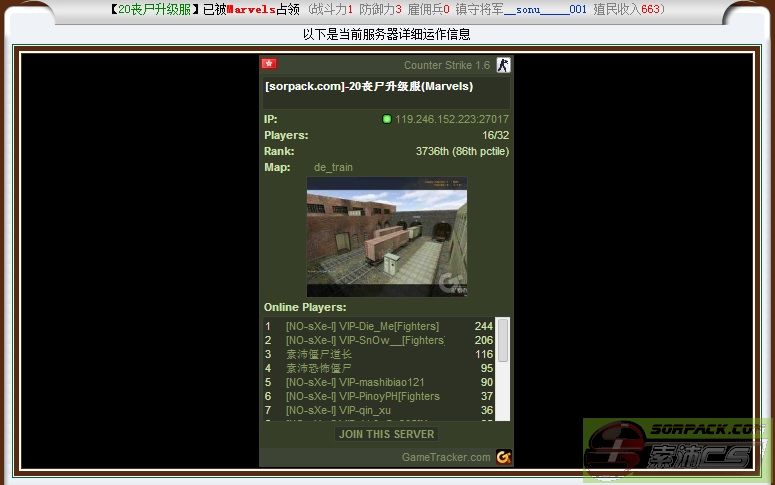This screenshot has width=775, height=485.
Task: Click the green online status dot
Action: 387,119
